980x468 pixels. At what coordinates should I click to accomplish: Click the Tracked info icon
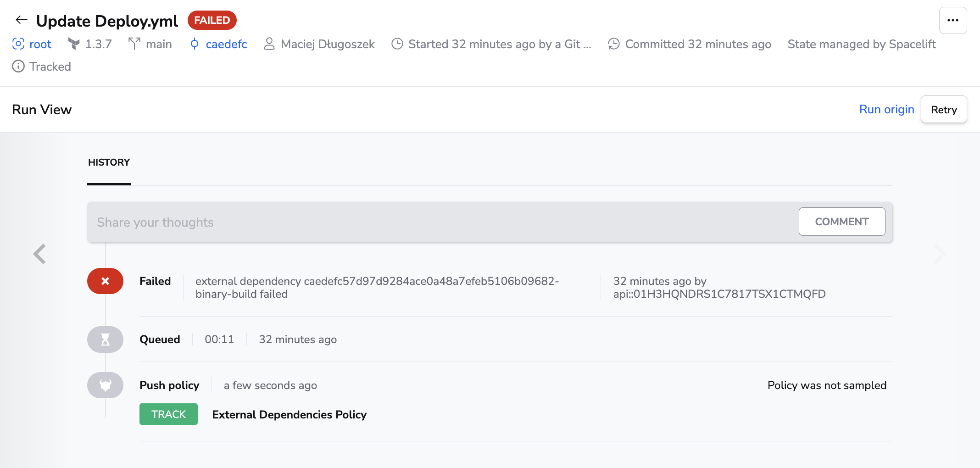click(x=18, y=67)
